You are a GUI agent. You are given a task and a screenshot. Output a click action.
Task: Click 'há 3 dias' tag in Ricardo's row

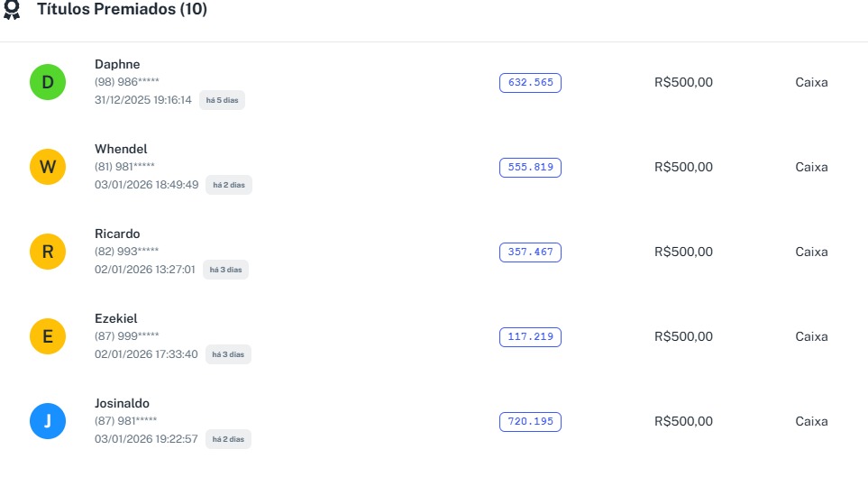(x=225, y=270)
